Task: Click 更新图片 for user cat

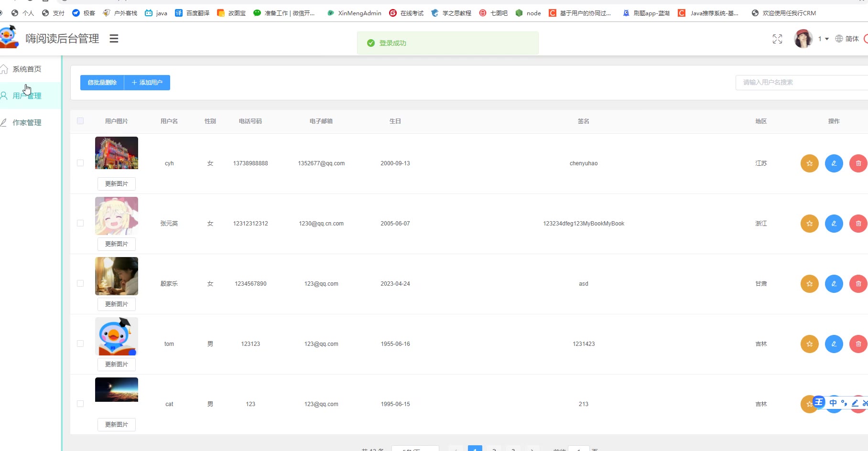Action: [x=117, y=425]
